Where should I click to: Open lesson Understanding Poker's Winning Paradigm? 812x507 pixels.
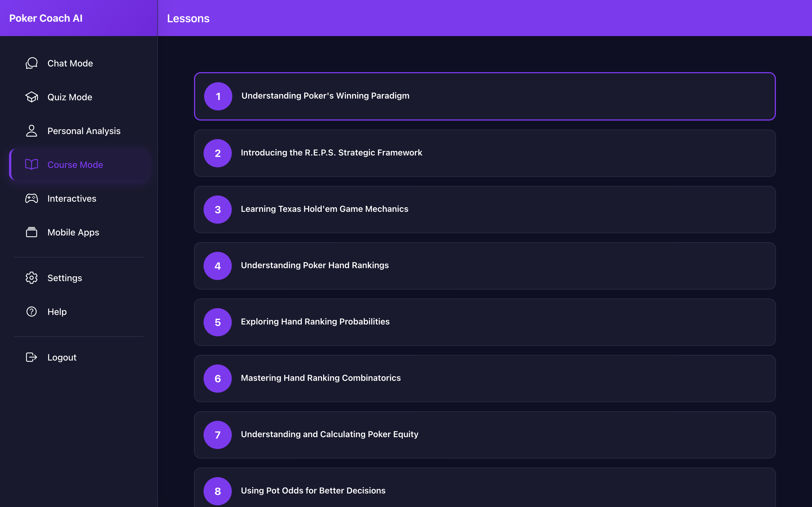(x=325, y=96)
